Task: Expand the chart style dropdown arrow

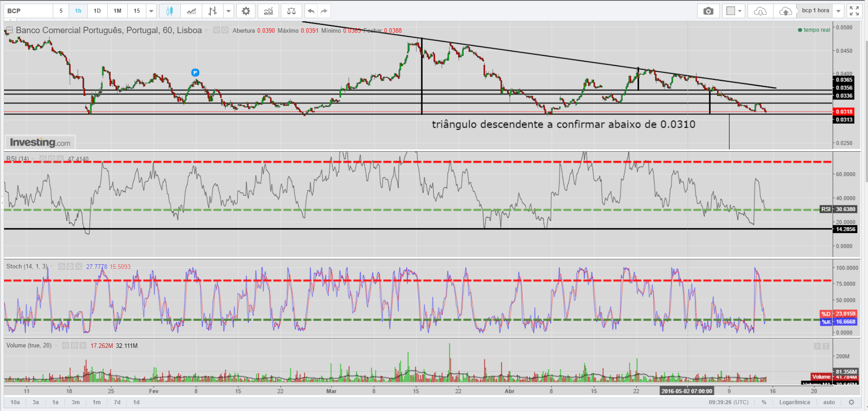Action: click(229, 11)
